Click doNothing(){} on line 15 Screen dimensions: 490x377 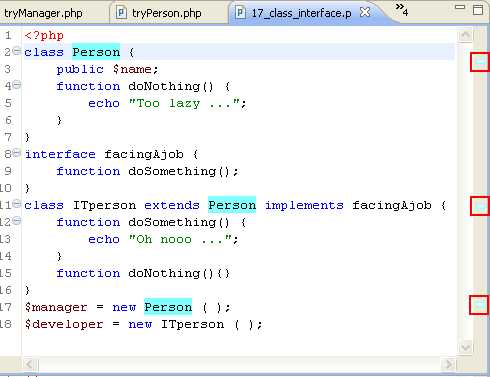(x=179, y=273)
